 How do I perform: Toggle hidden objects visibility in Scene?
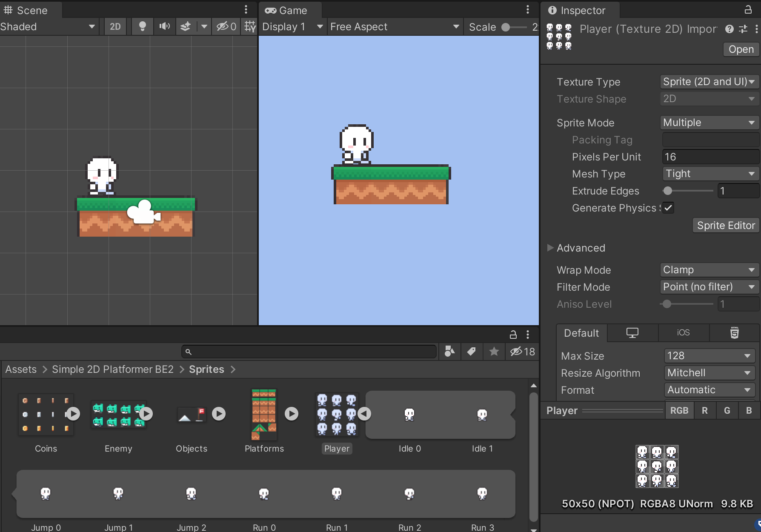tap(226, 26)
